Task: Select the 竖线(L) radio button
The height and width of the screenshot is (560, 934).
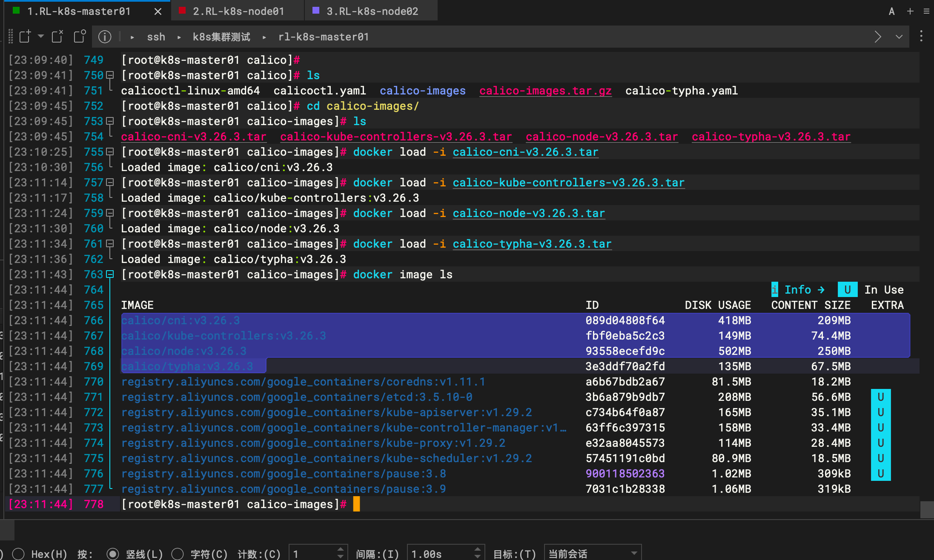Action: point(113,554)
